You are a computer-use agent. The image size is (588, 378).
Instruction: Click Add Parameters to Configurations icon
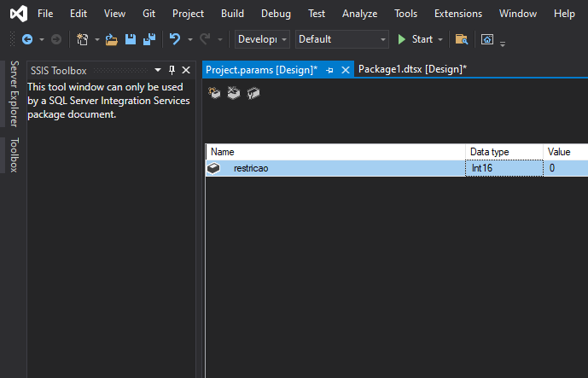253,93
